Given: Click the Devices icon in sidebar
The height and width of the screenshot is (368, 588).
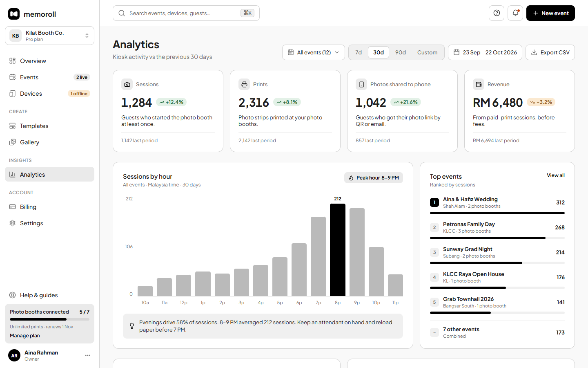Looking at the screenshot, I should pos(13,94).
